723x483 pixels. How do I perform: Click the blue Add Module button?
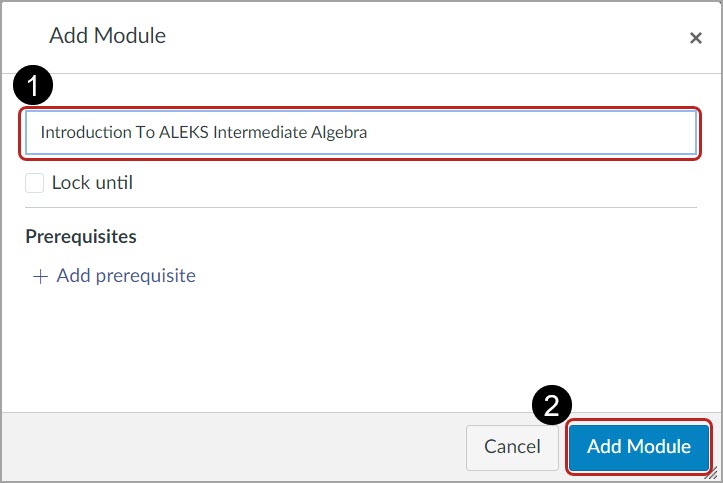pyautogui.click(x=639, y=446)
